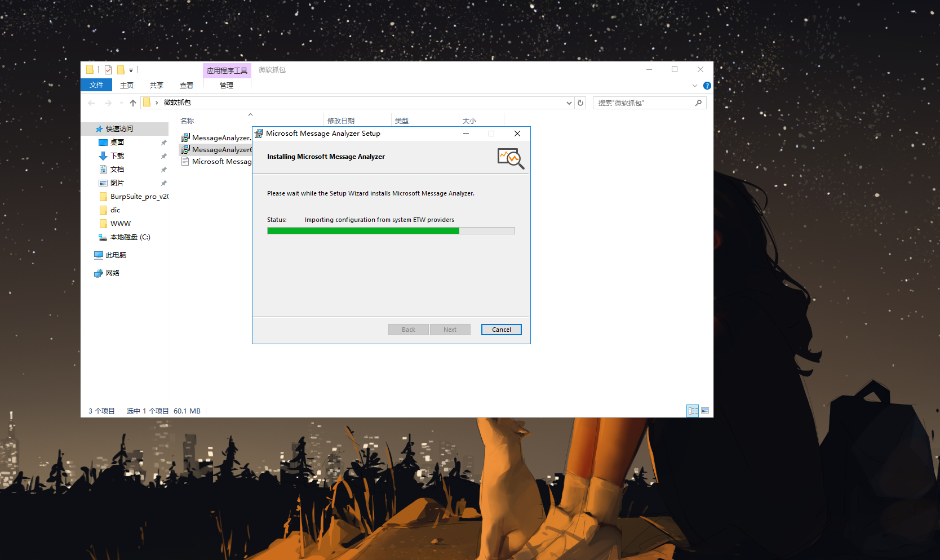Switch Explorer to large icons view
Screen dimensions: 940x560
[705, 411]
